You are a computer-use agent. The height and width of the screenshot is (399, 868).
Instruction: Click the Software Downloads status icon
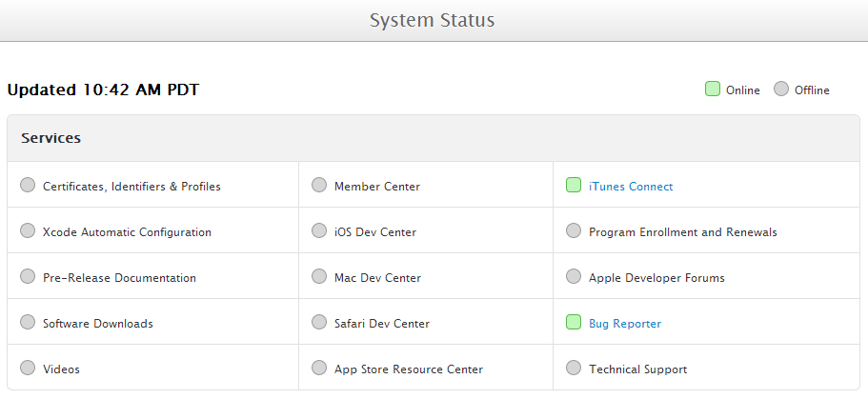(x=28, y=323)
